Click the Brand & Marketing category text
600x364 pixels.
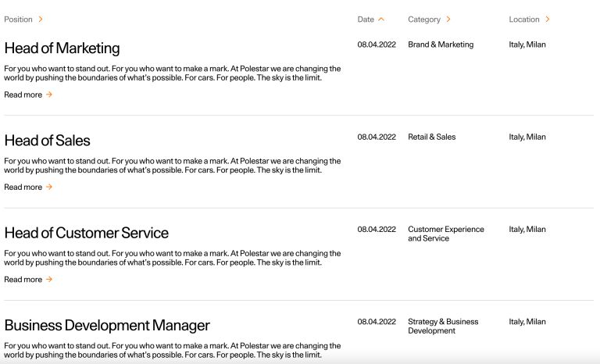click(x=441, y=45)
